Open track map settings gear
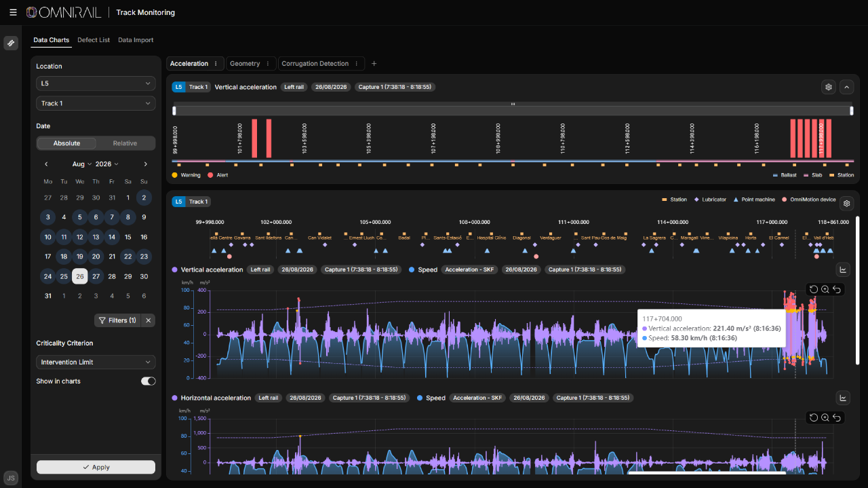Image resolution: width=868 pixels, height=488 pixels. pos(846,203)
